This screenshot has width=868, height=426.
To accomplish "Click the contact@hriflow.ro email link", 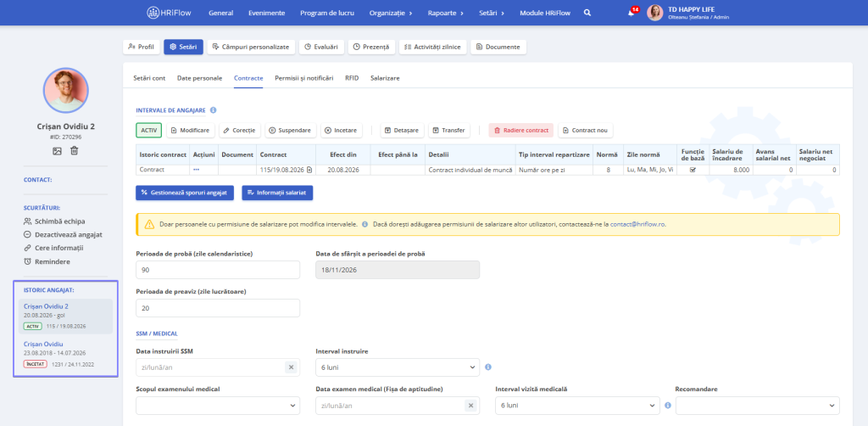I will (637, 224).
